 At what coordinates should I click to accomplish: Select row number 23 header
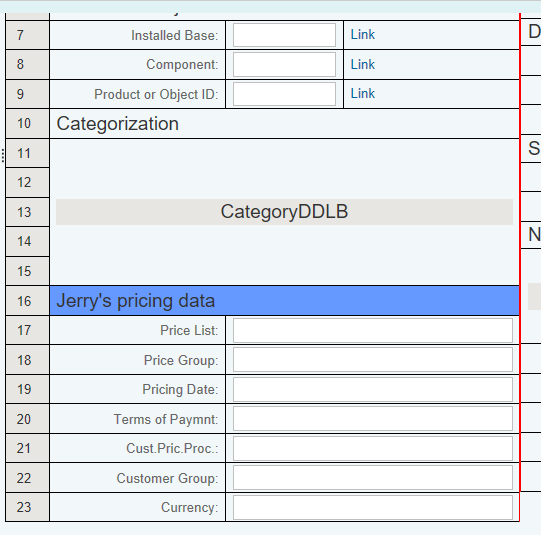[x=27, y=507]
